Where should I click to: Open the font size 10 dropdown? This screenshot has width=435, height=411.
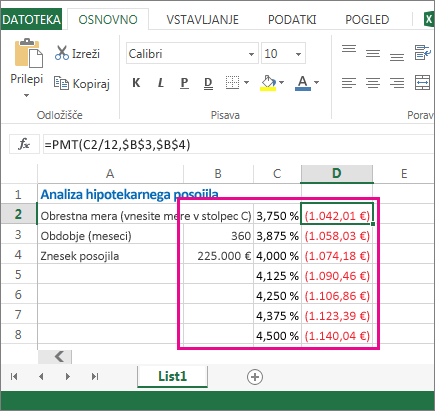coord(298,54)
